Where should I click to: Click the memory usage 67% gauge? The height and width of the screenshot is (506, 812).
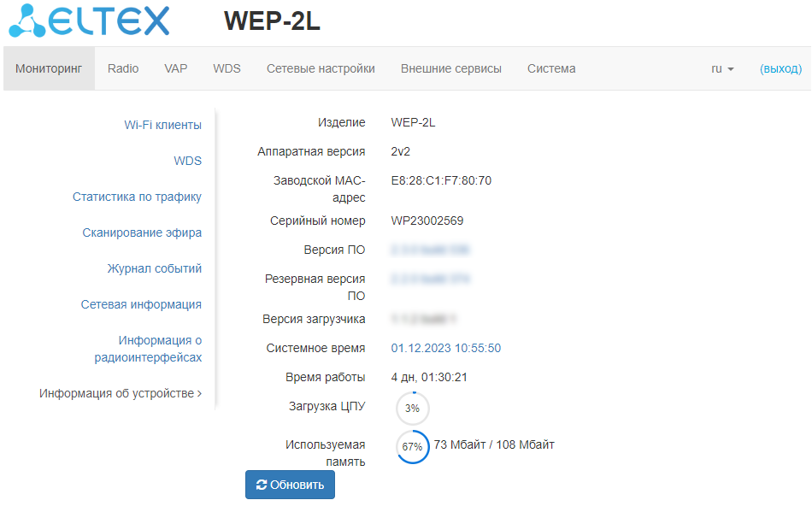(x=412, y=446)
